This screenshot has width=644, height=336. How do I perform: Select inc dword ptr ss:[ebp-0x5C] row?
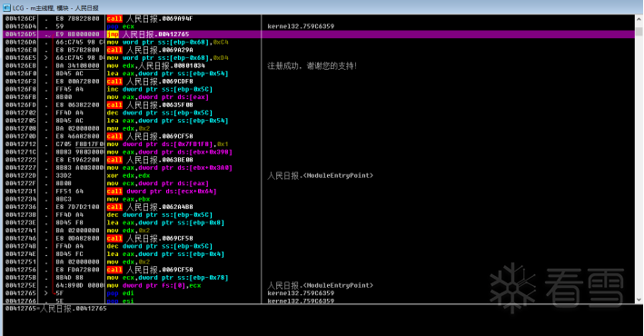159,89
